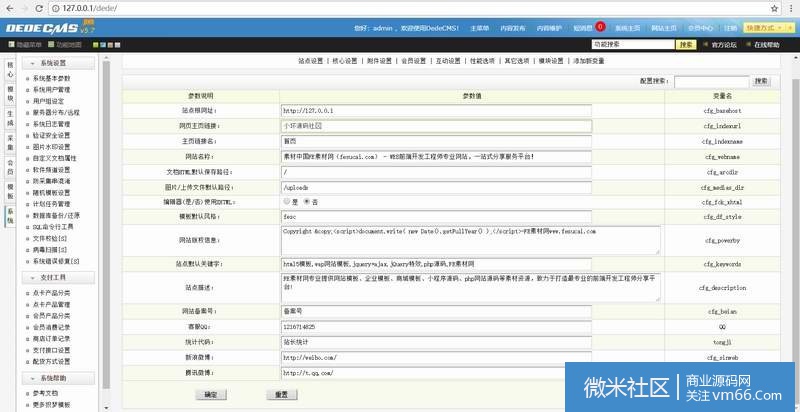Open the 网站主页 top menu item
This screenshot has height=412, width=800.
click(x=664, y=29)
